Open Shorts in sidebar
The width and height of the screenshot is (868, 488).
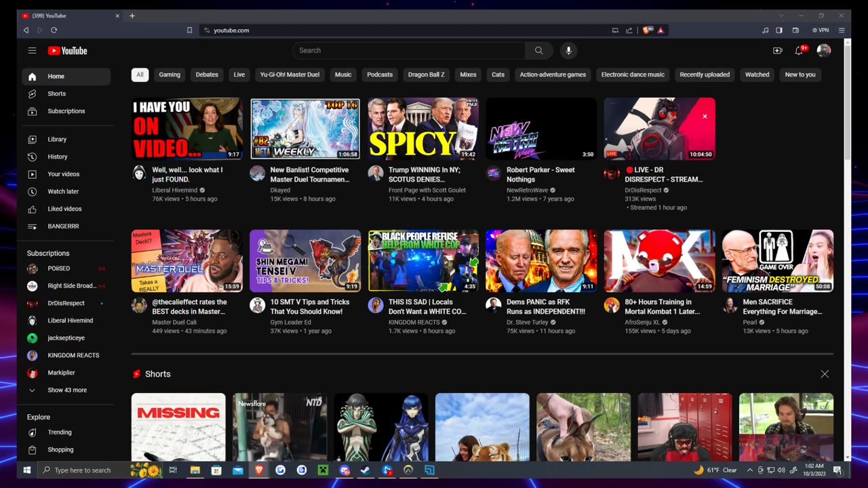66,94
